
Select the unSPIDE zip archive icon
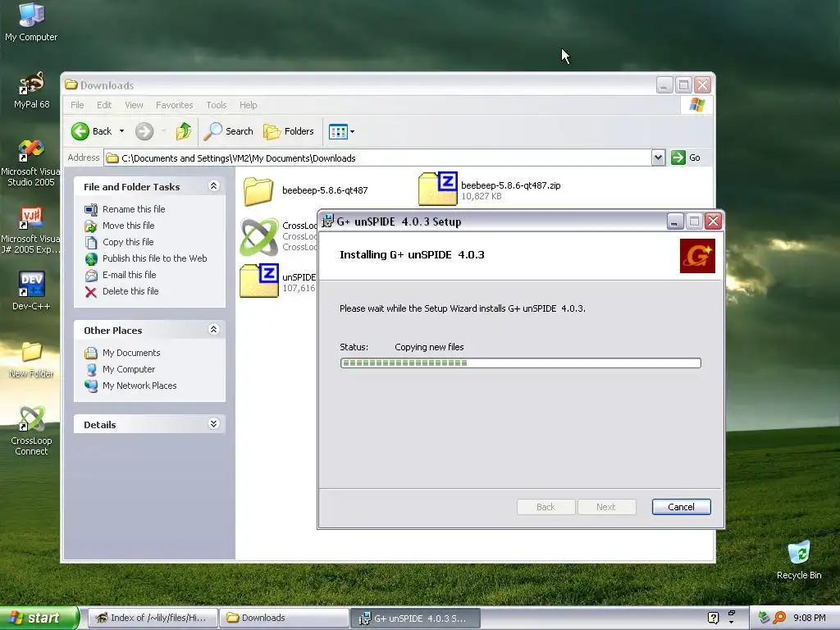pyautogui.click(x=259, y=281)
